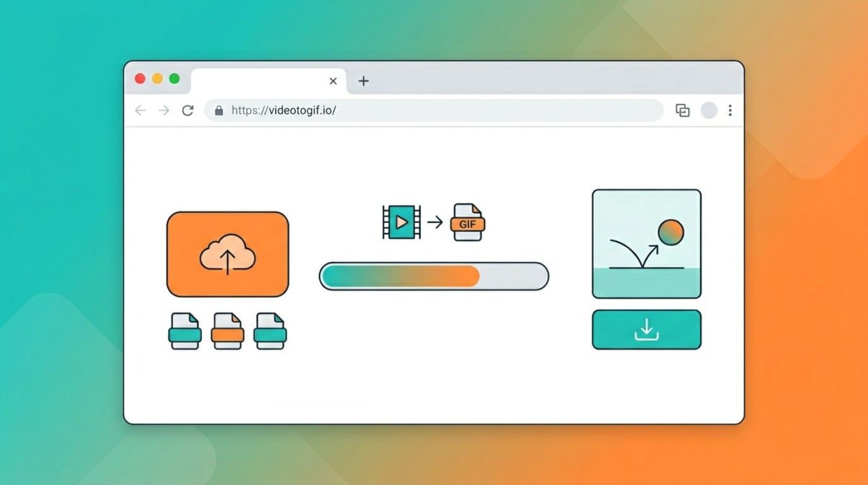868x485 pixels.
Task: Click the orange cloud upload box
Action: (228, 254)
